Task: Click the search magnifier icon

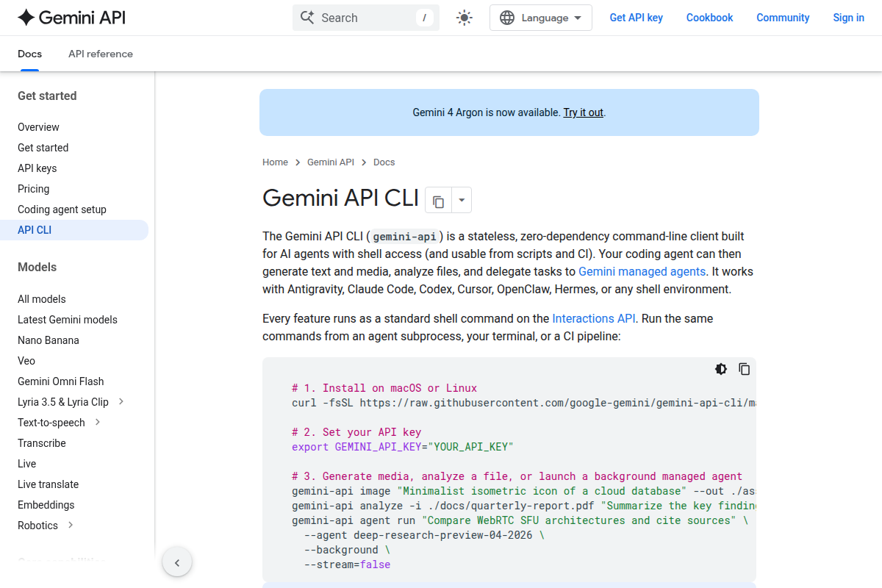Action: click(x=307, y=18)
